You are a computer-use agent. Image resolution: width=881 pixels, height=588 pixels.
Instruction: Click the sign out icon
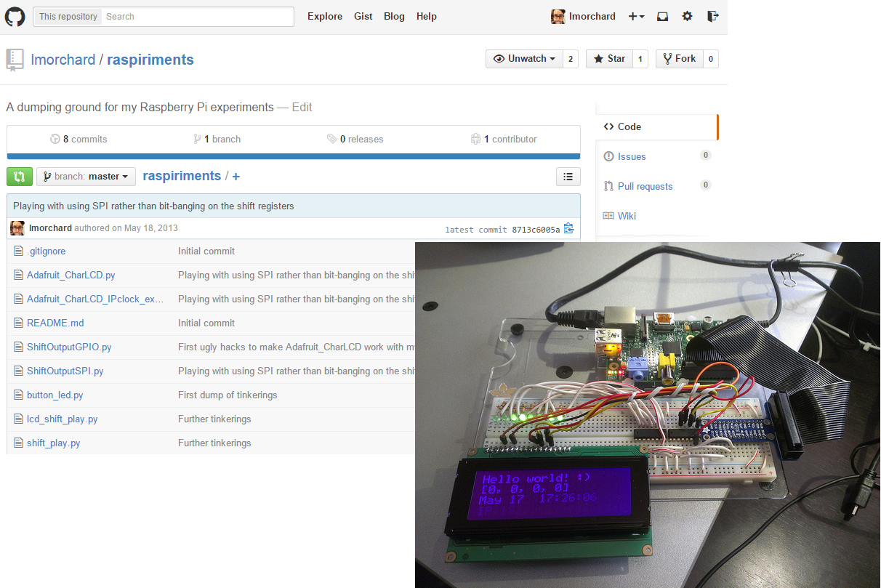pos(712,17)
